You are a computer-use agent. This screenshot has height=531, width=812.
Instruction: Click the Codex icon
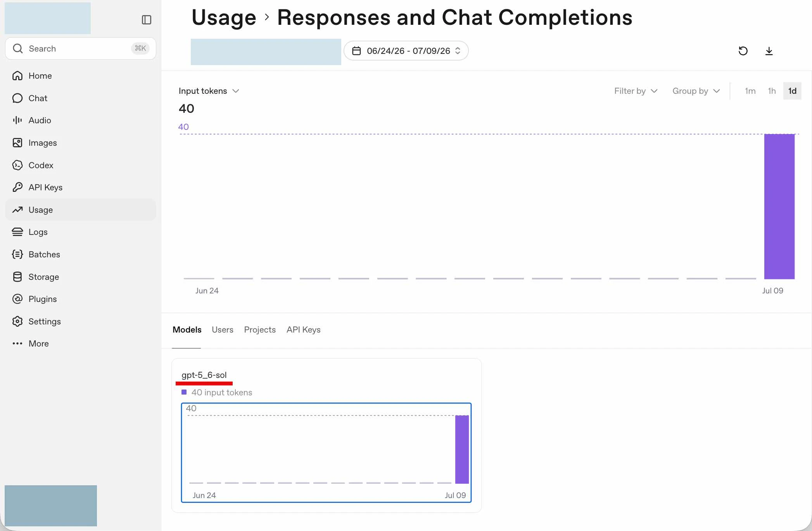click(17, 165)
